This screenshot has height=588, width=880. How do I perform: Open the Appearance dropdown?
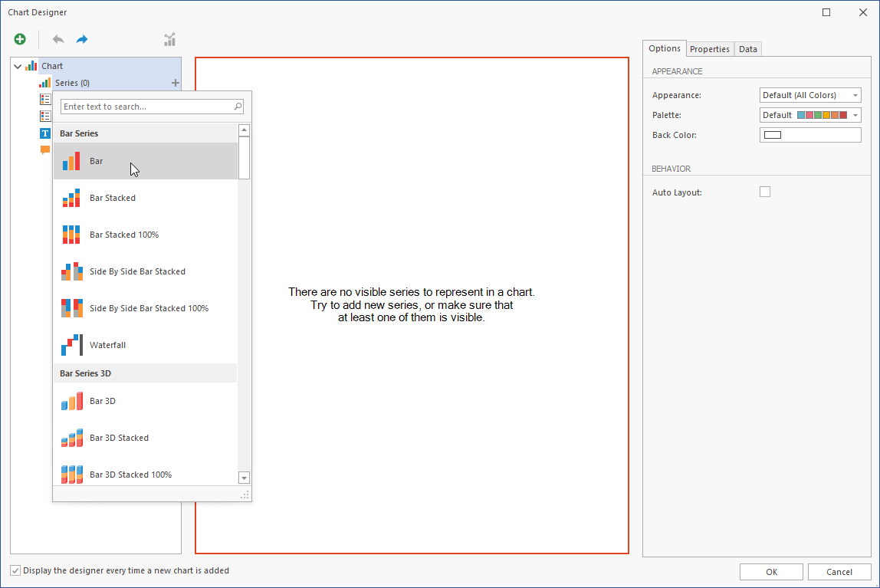[x=810, y=95]
